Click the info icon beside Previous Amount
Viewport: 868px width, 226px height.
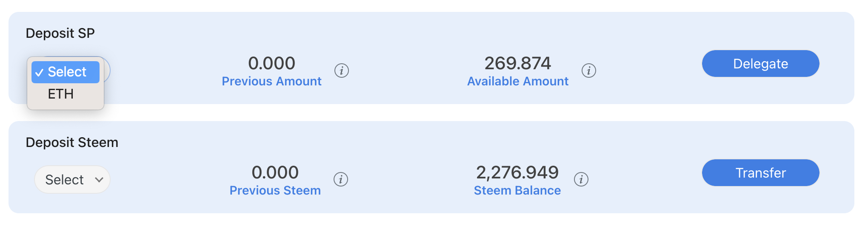(341, 71)
